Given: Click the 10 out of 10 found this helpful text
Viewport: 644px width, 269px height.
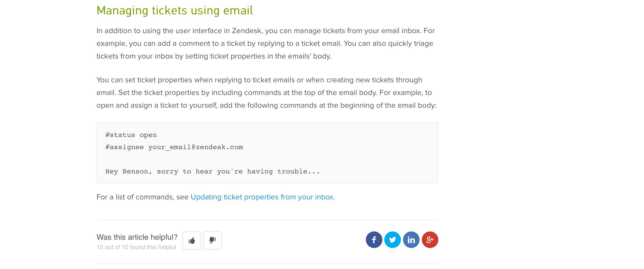Looking at the screenshot, I should (136, 247).
